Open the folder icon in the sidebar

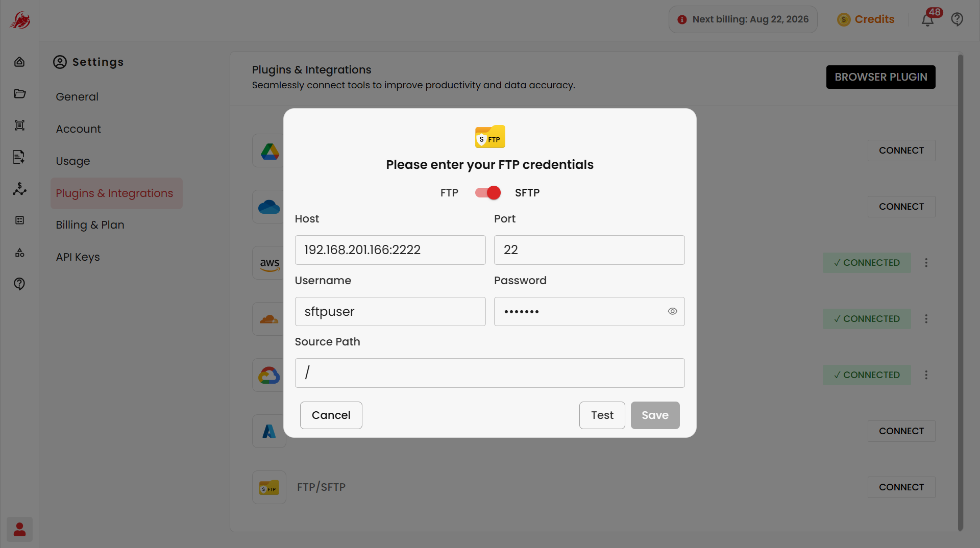[x=19, y=93]
